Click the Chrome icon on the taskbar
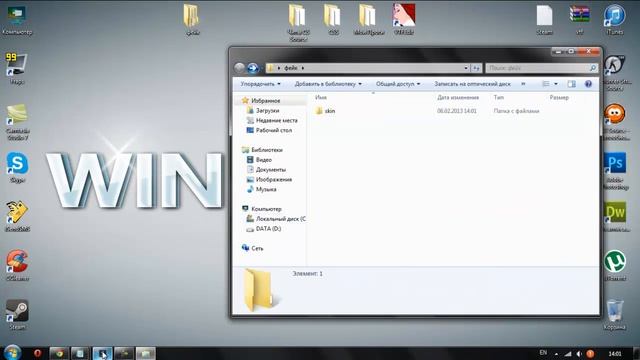Screen dimensions: 640x360 coord(59,353)
